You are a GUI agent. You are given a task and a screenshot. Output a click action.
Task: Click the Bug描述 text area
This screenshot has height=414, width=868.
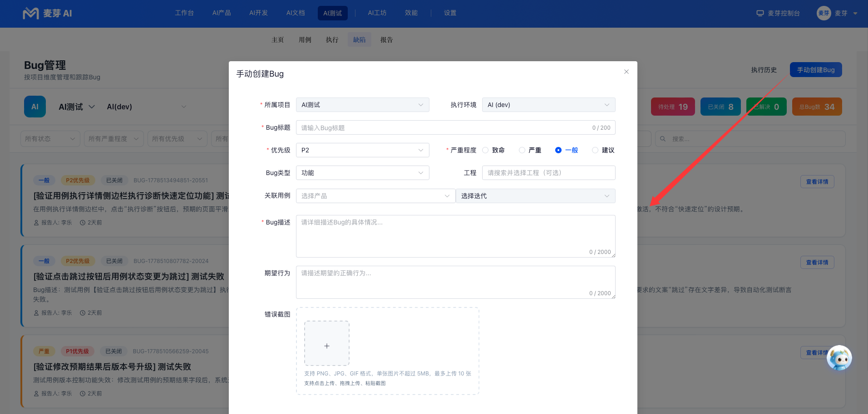pos(456,236)
